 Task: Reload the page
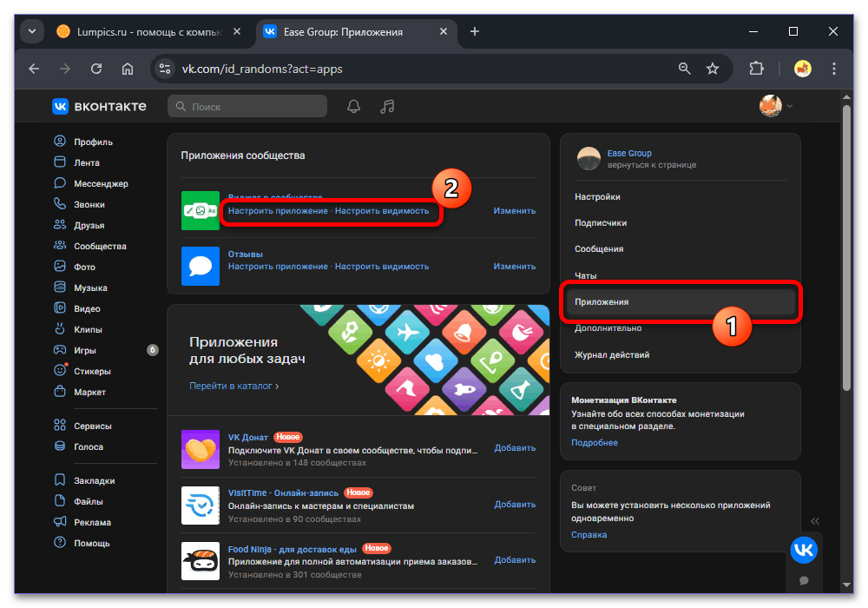click(96, 69)
